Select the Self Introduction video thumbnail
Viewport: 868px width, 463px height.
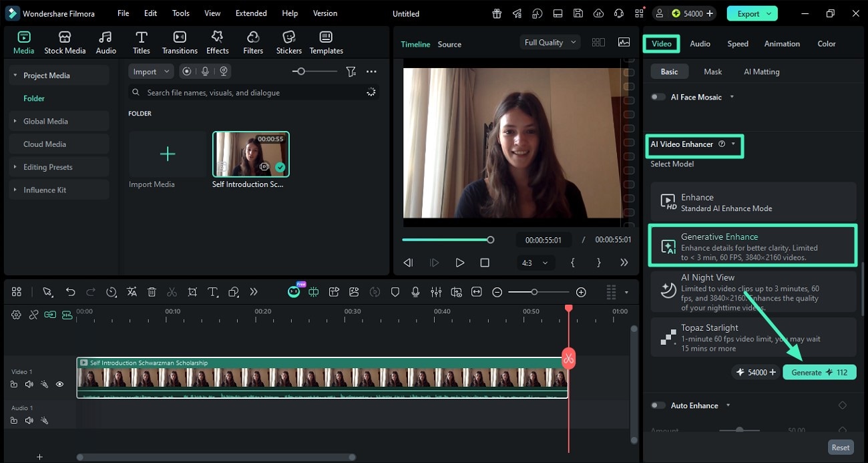click(250, 154)
